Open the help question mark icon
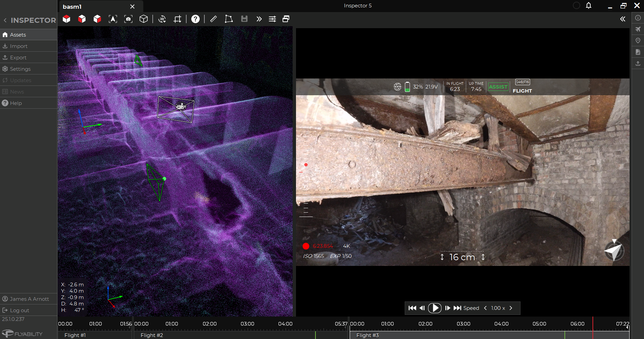 195,19
